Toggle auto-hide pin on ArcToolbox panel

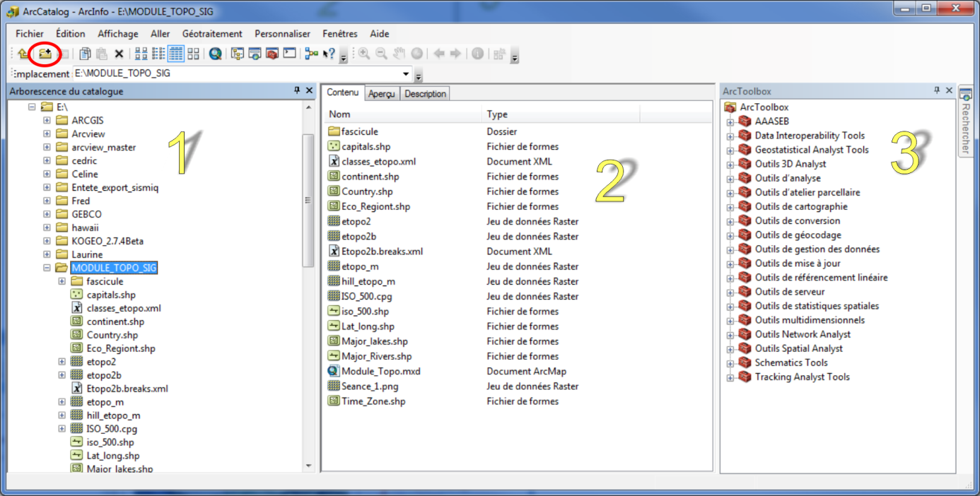coord(937,90)
